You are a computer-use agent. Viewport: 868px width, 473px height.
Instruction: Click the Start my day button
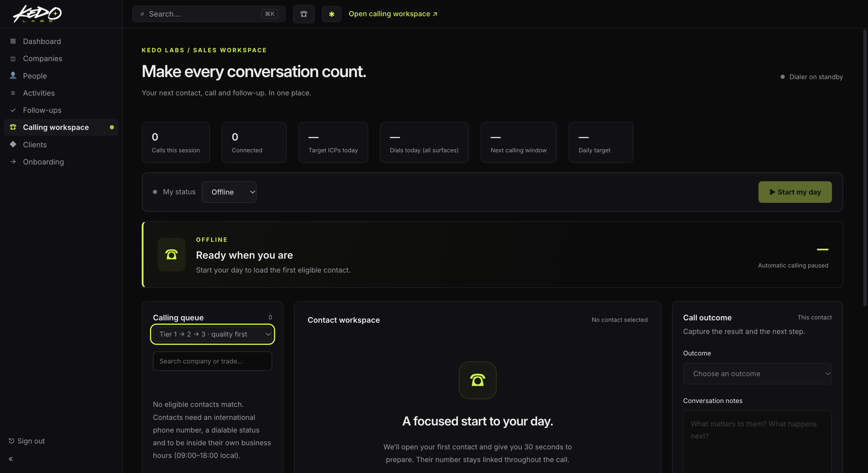click(x=795, y=192)
